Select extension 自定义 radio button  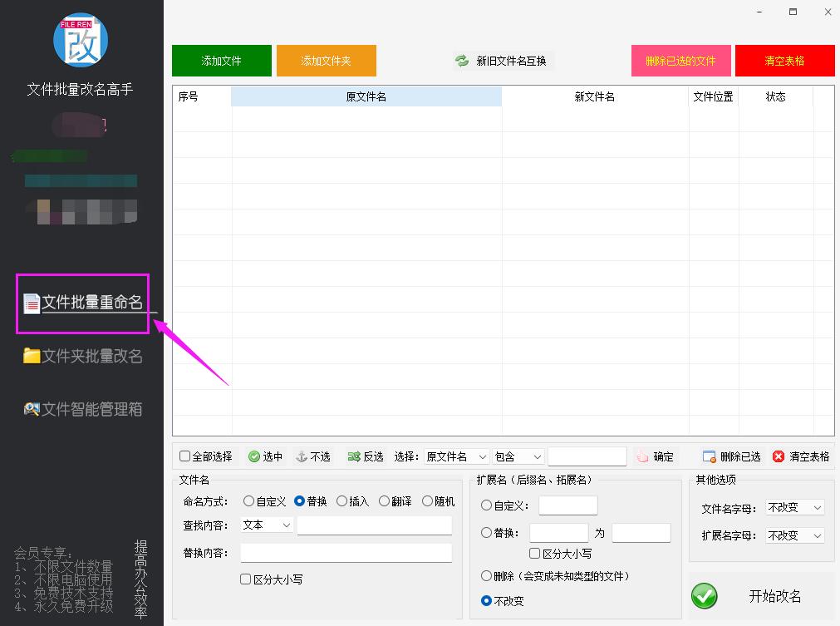pyautogui.click(x=486, y=505)
